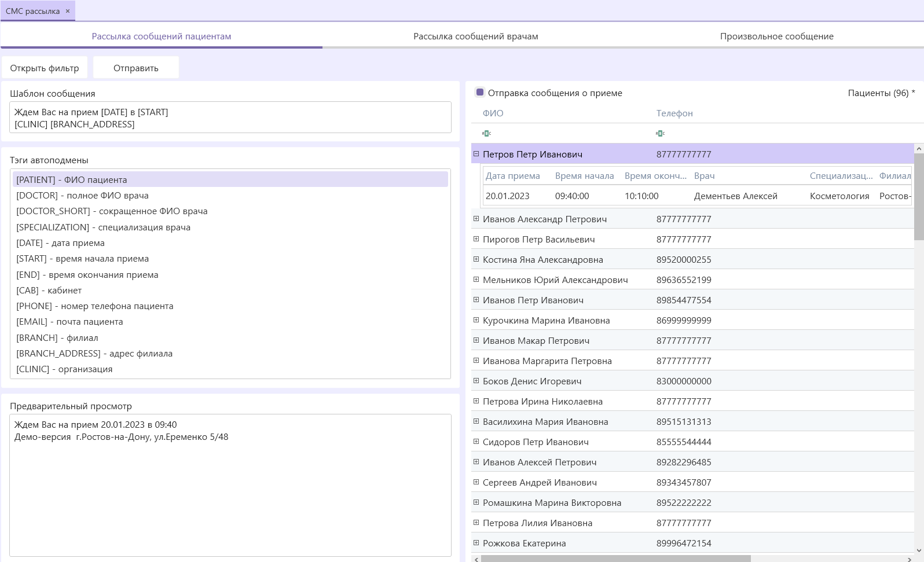Screen dimensions: 924x562
Task: Close the СМС рассылка tab
Action: click(68, 11)
